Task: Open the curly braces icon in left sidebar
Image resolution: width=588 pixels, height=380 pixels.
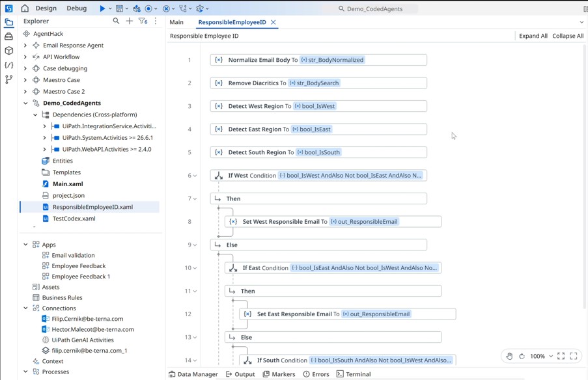Action: (8, 65)
